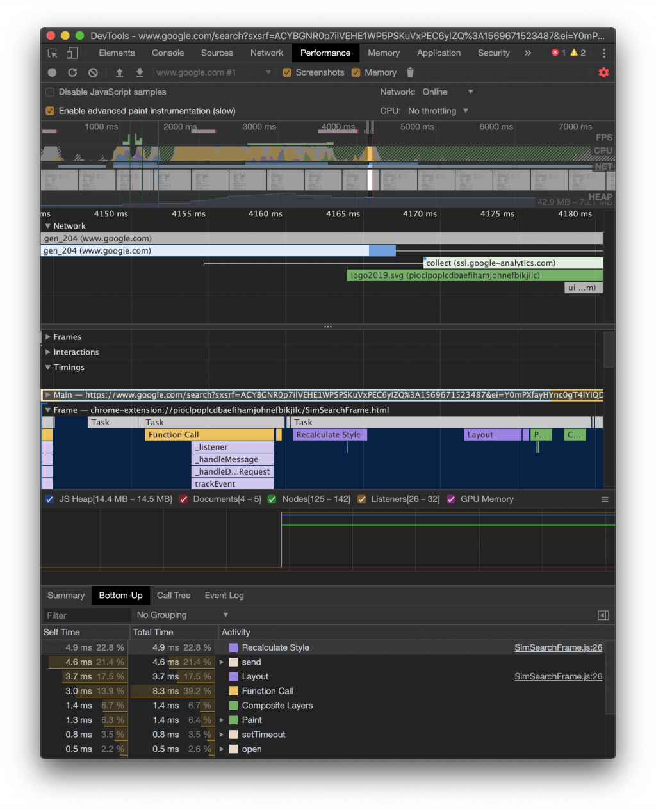Sort by Total Time column header

pyautogui.click(x=173, y=633)
